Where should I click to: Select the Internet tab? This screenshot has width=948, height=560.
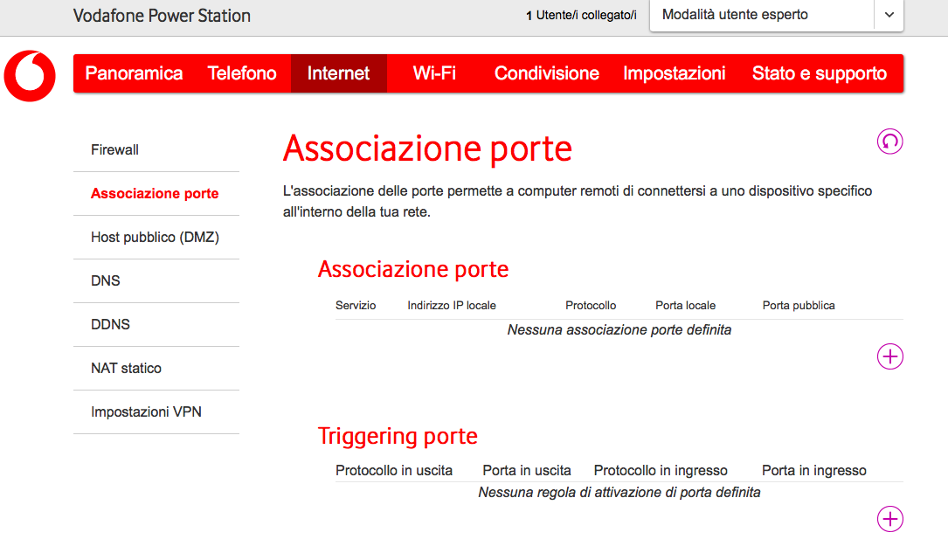(x=338, y=73)
